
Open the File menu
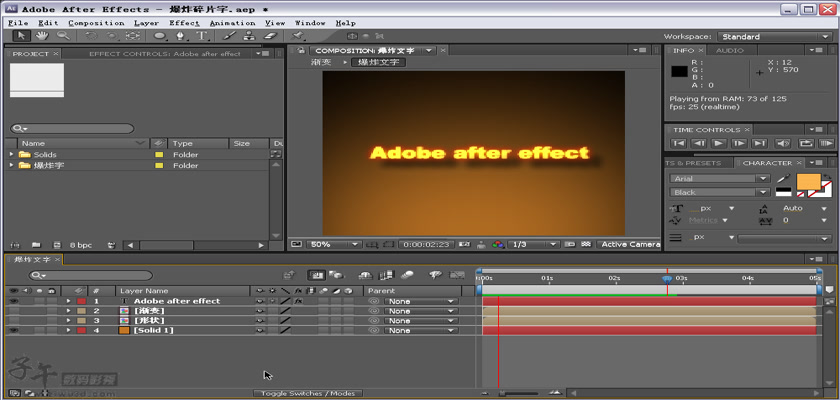pos(18,23)
